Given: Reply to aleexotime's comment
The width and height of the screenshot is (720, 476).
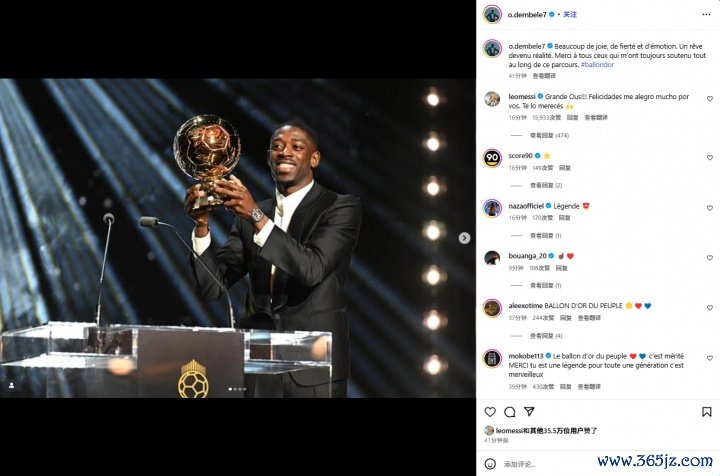Looking at the screenshot, I should [566, 318].
